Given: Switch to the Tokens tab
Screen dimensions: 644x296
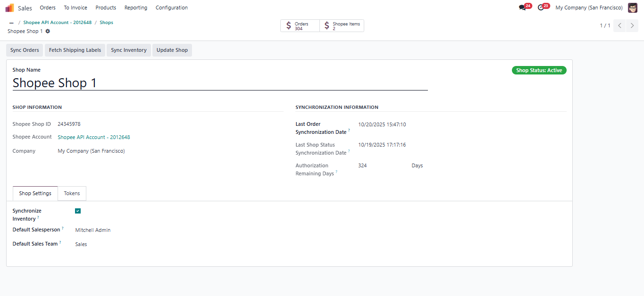Looking at the screenshot, I should pyautogui.click(x=72, y=193).
